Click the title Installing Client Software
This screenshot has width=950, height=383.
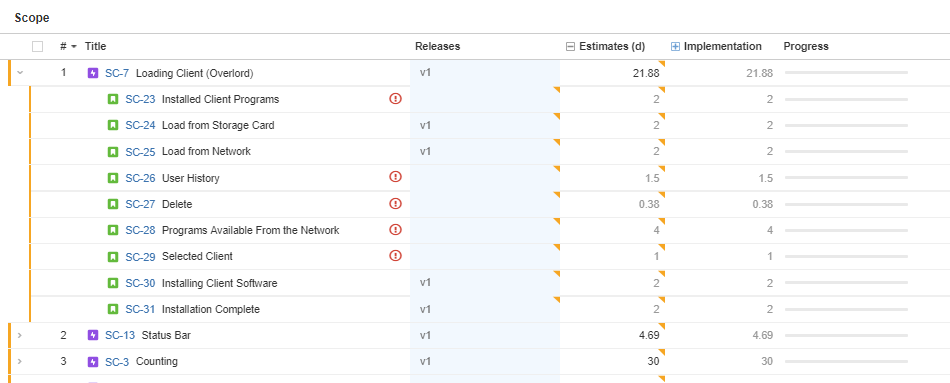pyautogui.click(x=219, y=283)
